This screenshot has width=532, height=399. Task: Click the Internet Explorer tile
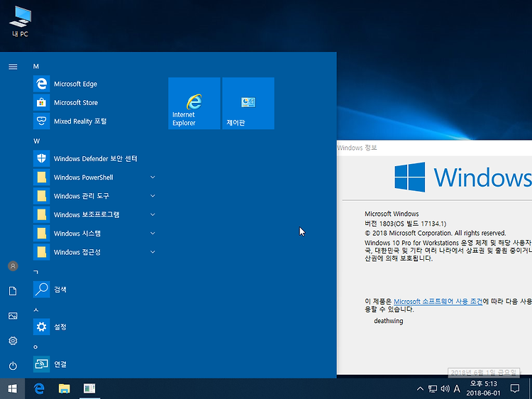coord(194,103)
